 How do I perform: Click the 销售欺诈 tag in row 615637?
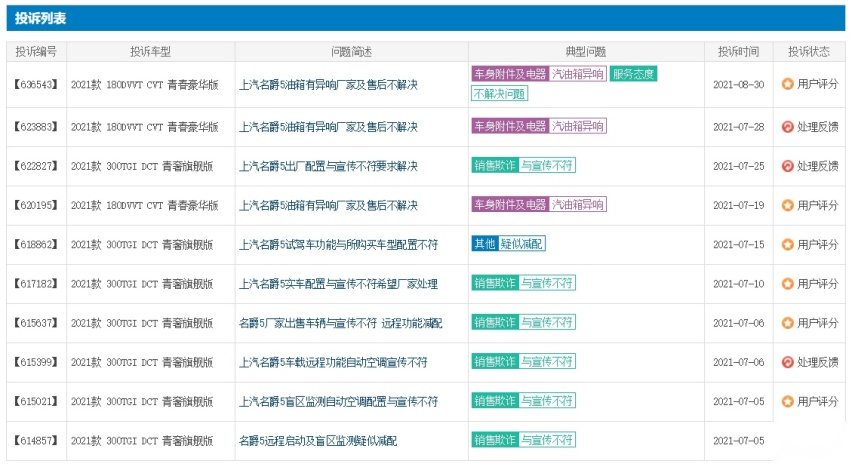[x=495, y=322]
